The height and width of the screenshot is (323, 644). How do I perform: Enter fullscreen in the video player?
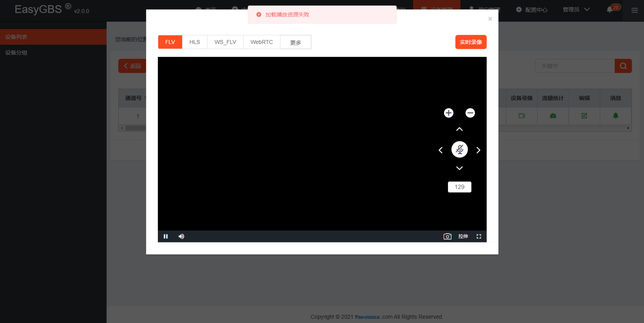click(479, 236)
